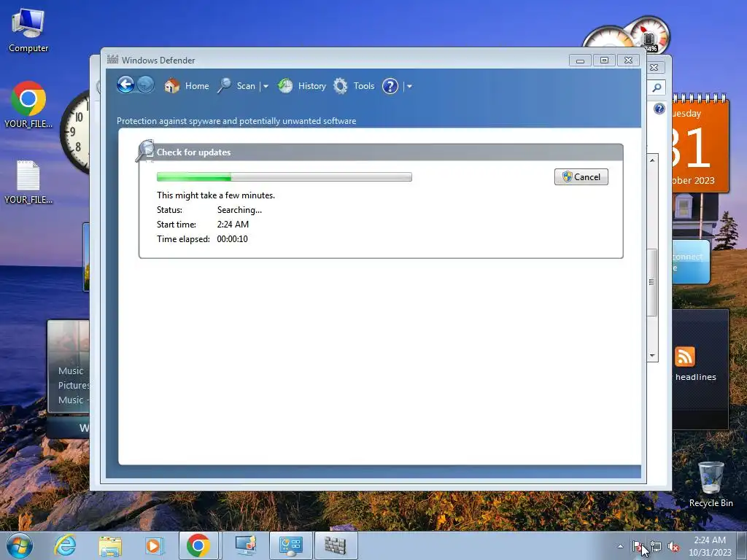Click the analog clock gadget
Image resolution: width=747 pixels, height=560 pixels.
click(75, 132)
